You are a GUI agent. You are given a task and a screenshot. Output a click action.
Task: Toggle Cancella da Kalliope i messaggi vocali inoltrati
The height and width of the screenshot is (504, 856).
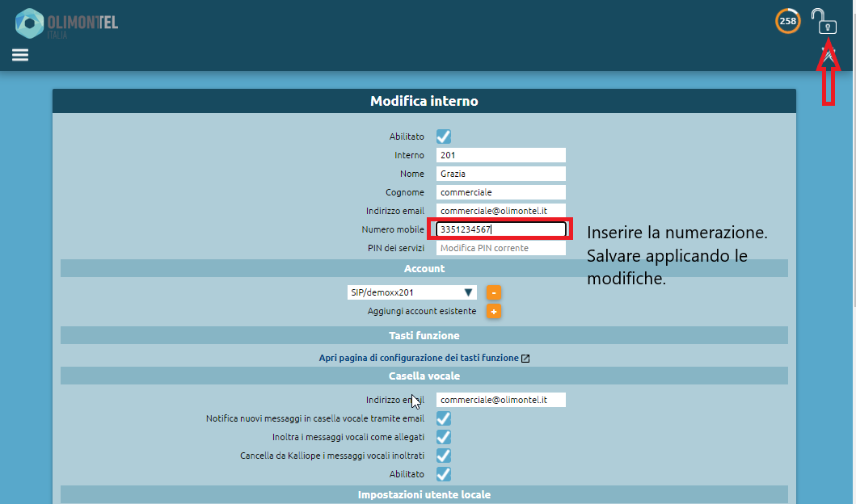click(443, 456)
